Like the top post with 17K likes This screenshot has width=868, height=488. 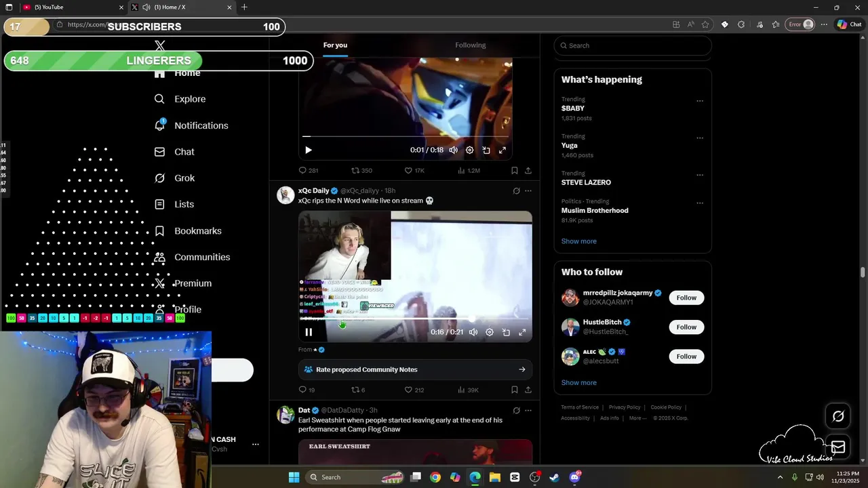[414, 170]
